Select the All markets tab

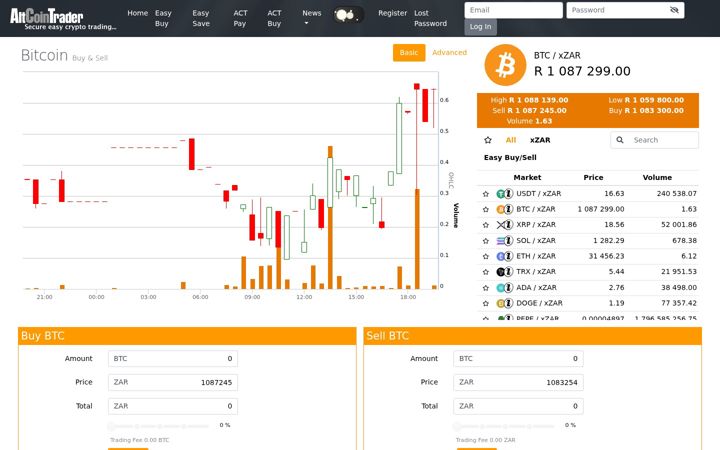pos(511,140)
